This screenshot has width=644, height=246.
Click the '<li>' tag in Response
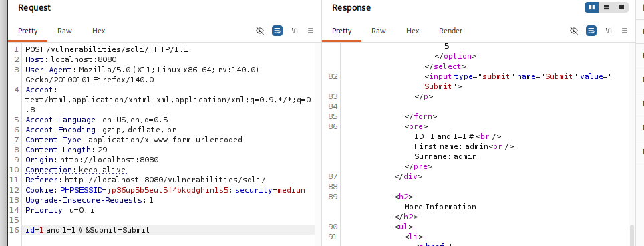click(x=414, y=237)
